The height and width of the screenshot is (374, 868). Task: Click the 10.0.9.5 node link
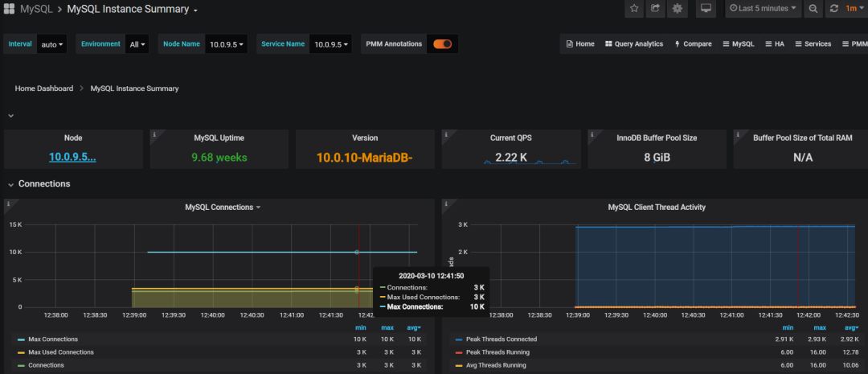tap(72, 158)
